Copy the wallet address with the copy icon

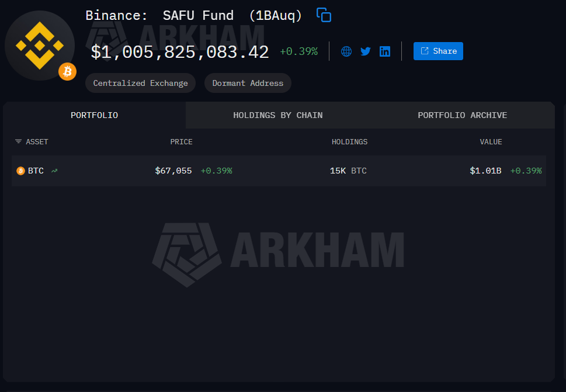[x=324, y=15]
